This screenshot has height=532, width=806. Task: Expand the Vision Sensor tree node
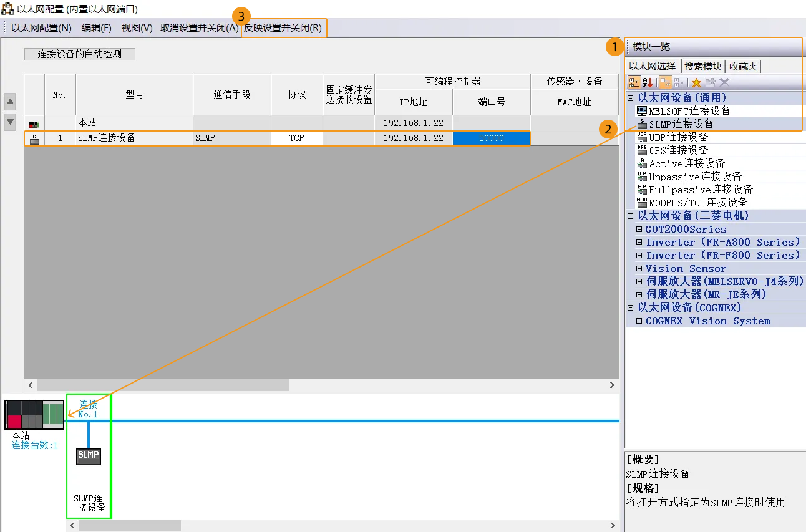point(639,269)
